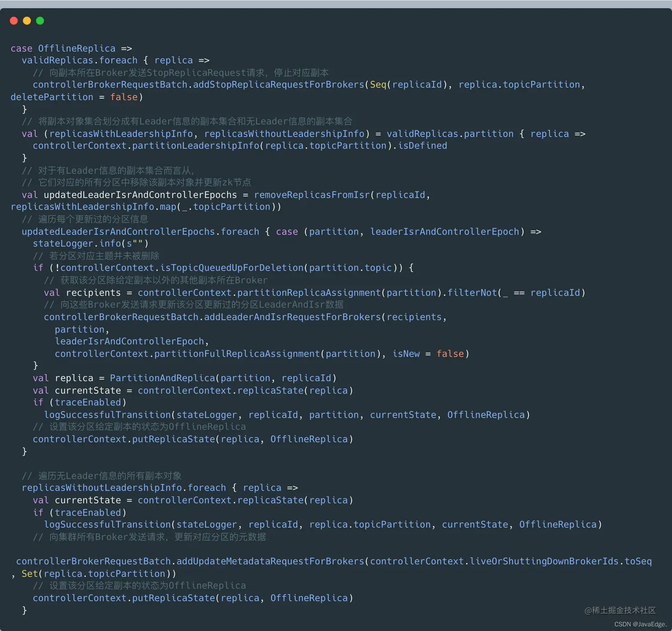This screenshot has height=631, width=672.
Task: Click "partitionLeadershipInfo" method name
Action: click(196, 145)
